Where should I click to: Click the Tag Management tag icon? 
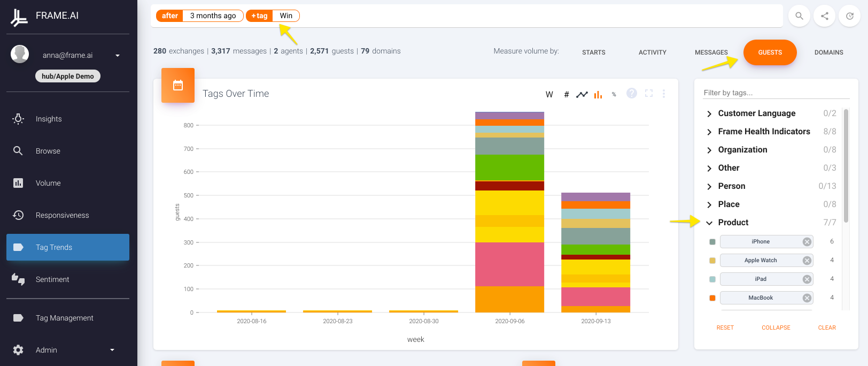tap(18, 318)
